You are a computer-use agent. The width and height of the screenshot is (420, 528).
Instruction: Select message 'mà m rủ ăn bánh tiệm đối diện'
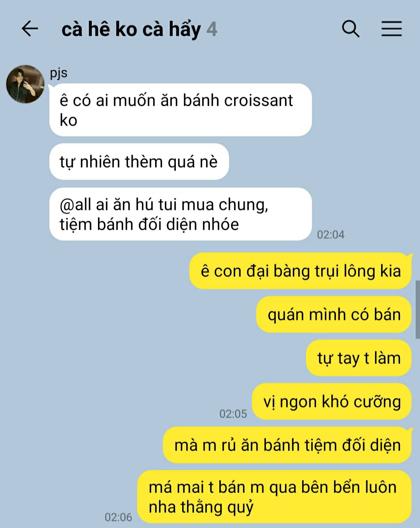point(287,445)
